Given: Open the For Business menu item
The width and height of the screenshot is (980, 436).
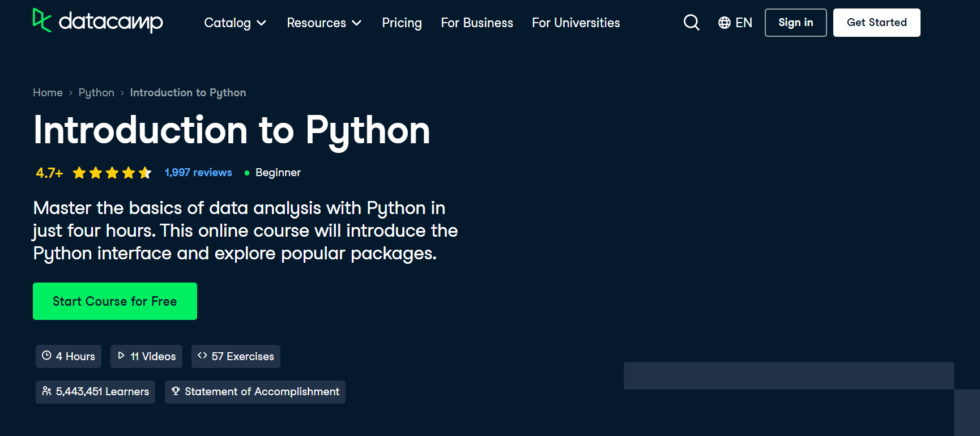Looking at the screenshot, I should pyautogui.click(x=477, y=23).
